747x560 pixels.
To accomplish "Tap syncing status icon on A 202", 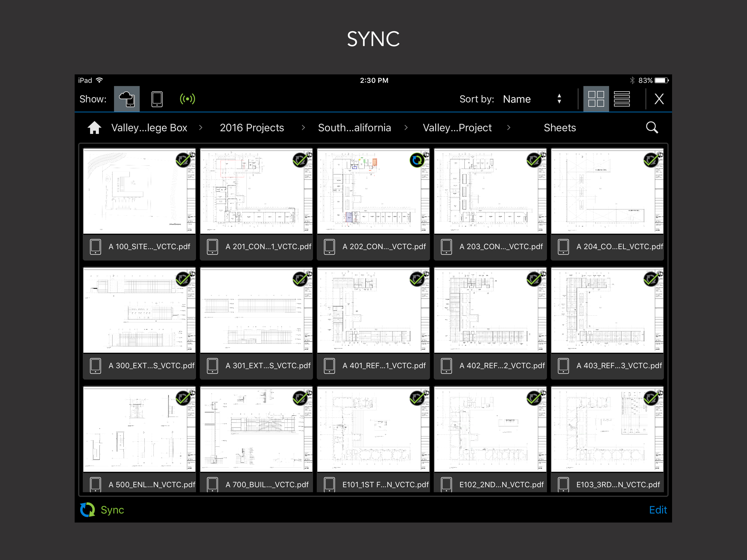I will pos(417,160).
